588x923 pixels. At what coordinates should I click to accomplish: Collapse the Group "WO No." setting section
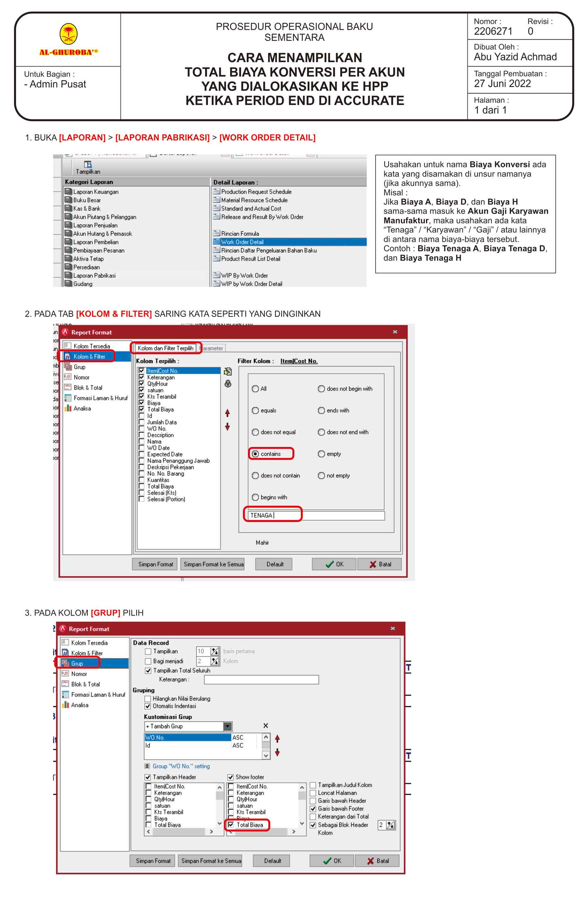pos(147,766)
